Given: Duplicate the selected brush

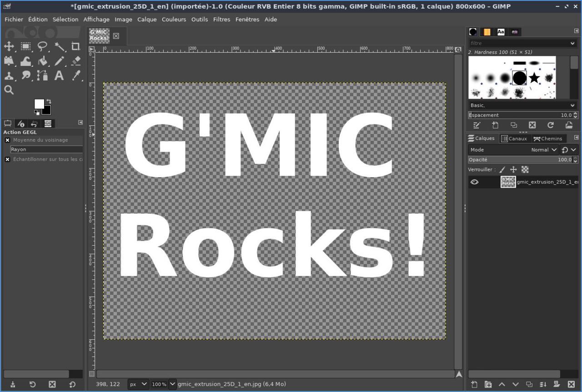Looking at the screenshot, I should point(514,125).
